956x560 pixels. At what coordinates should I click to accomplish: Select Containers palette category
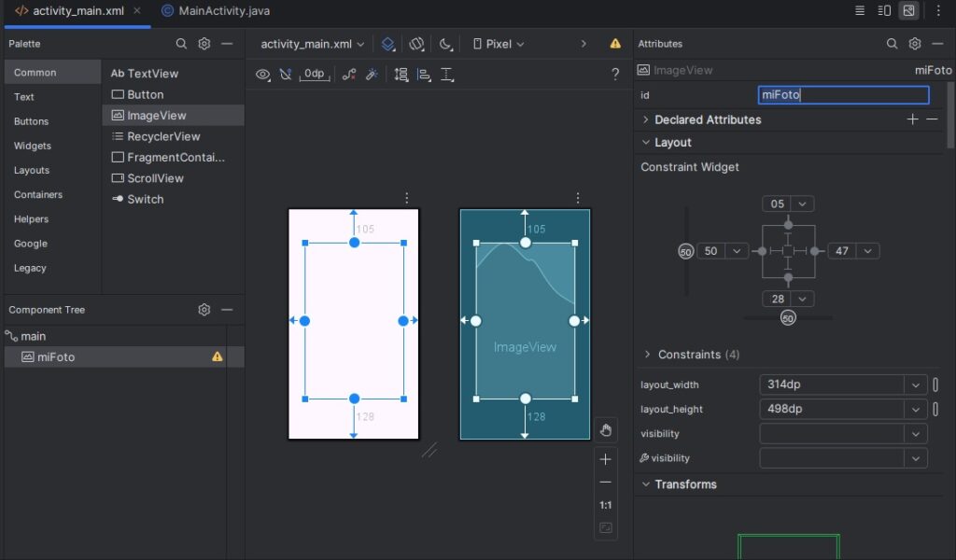(x=52, y=194)
